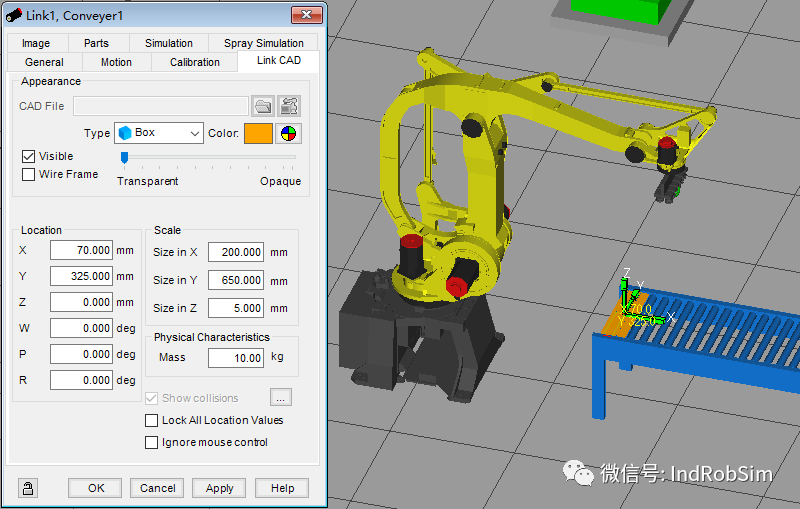This screenshot has height=509, width=800.
Task: Click the Size in X field 200.000
Action: [236, 252]
